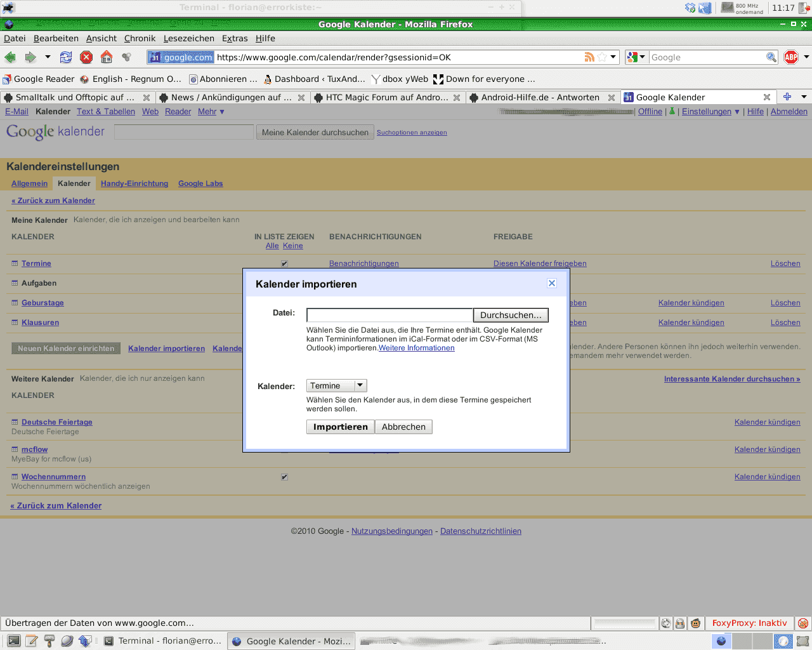Bookmark page with the star icon
Screen dimensions: 812x650
tap(602, 57)
